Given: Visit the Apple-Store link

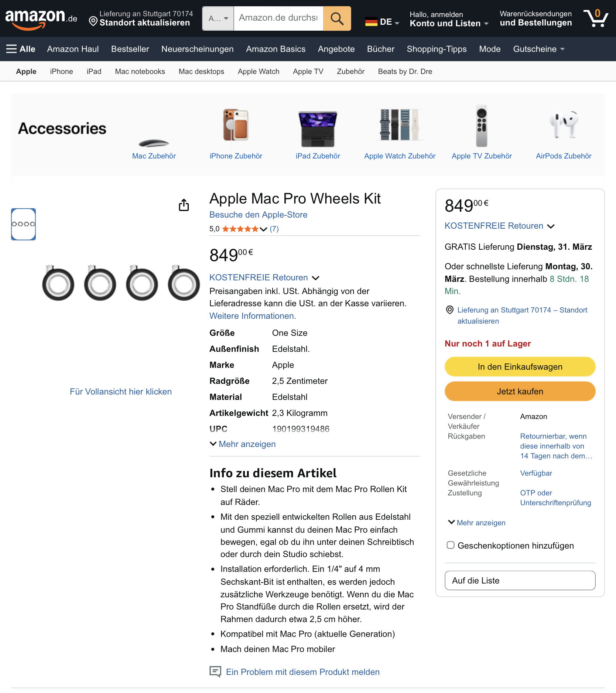Looking at the screenshot, I should [258, 215].
